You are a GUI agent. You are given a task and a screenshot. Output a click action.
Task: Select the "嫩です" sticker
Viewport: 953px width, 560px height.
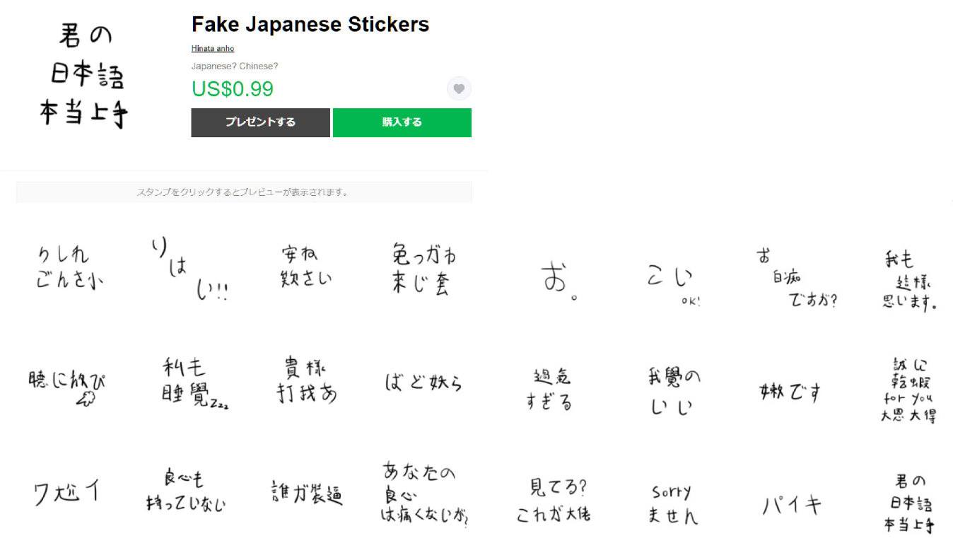click(x=790, y=391)
